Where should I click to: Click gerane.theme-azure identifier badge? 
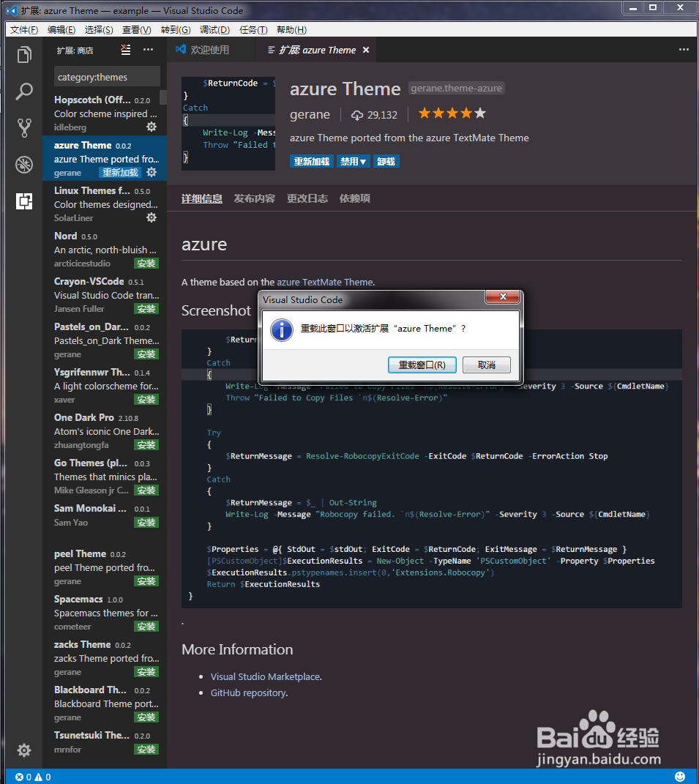[457, 88]
